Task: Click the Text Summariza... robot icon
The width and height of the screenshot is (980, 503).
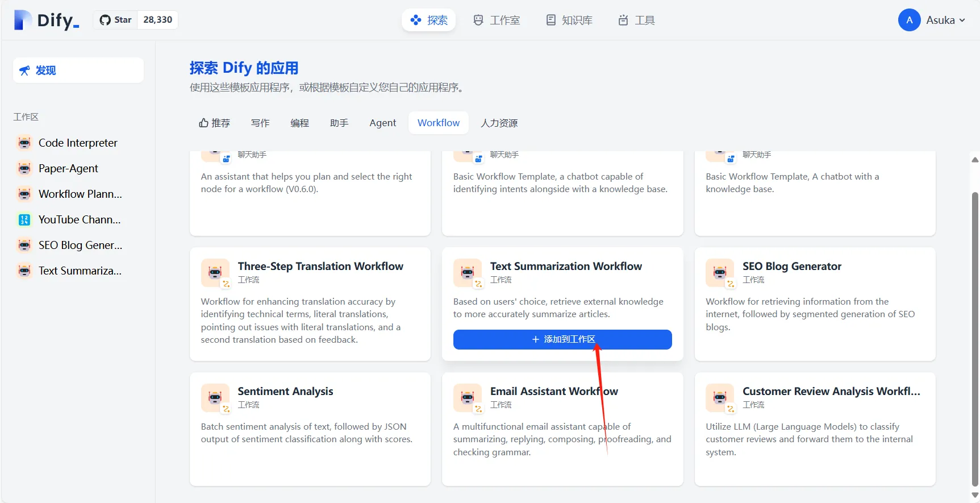Action: tap(24, 271)
